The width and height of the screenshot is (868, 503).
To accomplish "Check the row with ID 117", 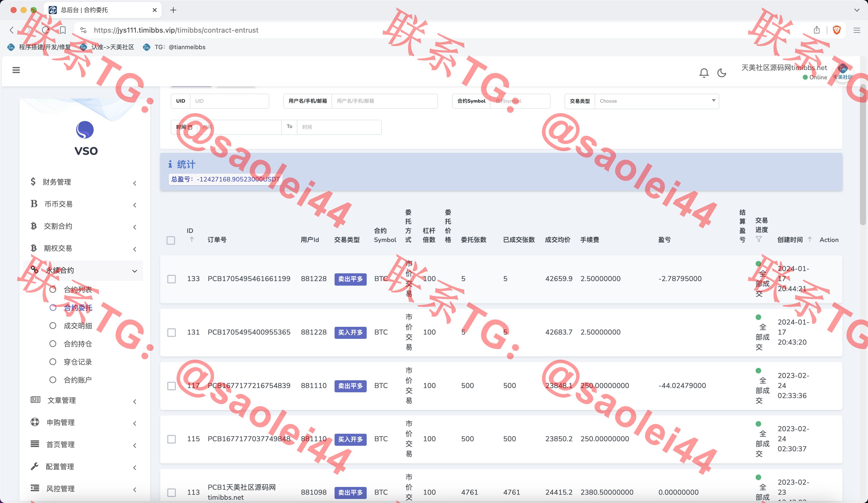I will click(172, 386).
